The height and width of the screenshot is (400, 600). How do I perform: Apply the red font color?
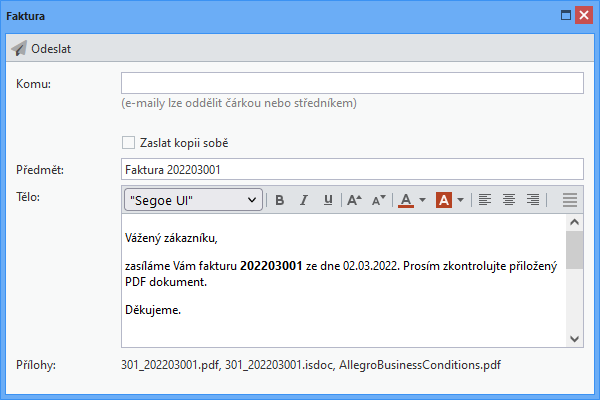tap(406, 200)
